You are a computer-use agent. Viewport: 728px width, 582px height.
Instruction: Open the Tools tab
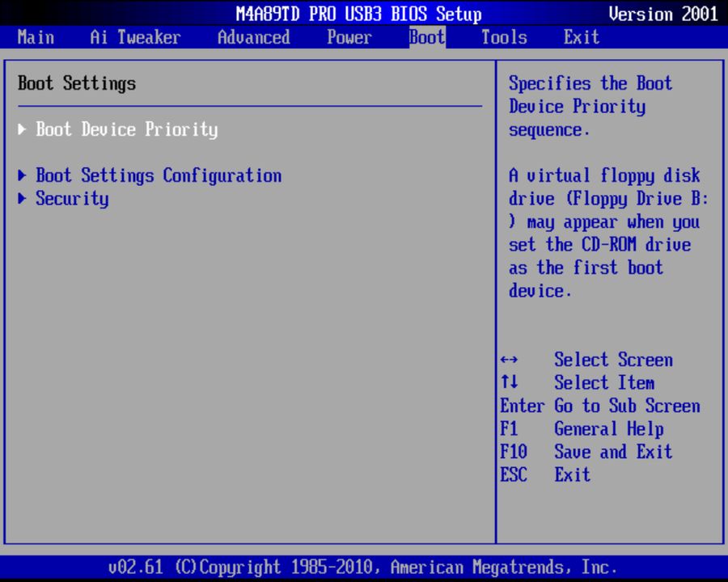point(503,37)
